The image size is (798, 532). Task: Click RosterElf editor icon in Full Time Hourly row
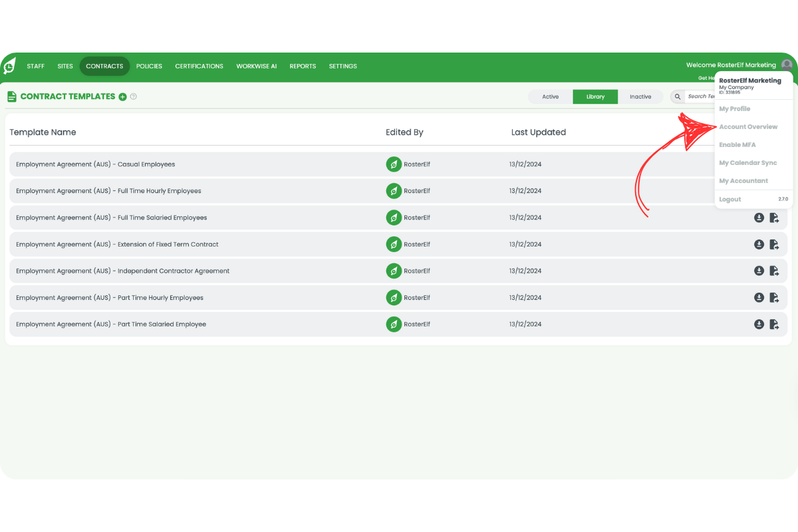[x=394, y=191]
